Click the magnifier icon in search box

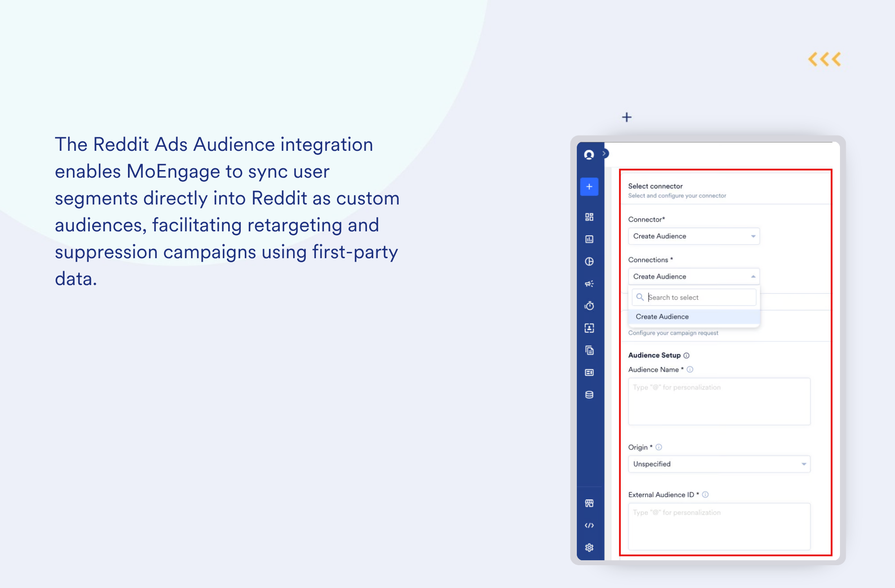(640, 297)
